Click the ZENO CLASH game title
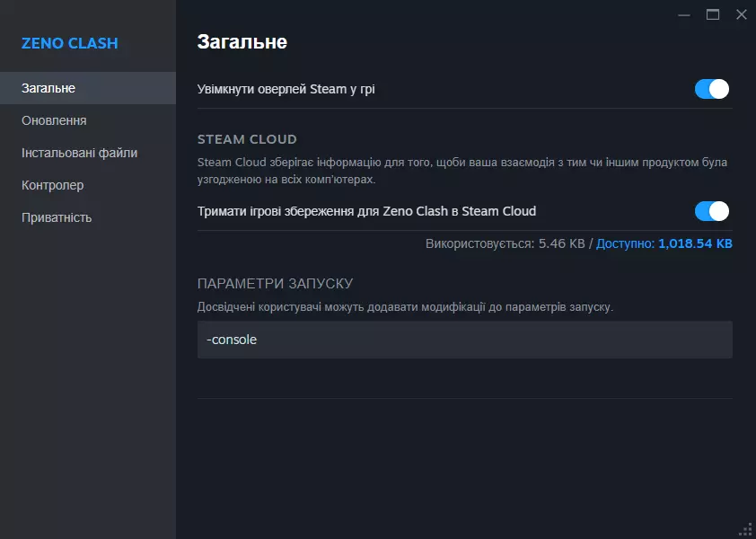 [x=69, y=43]
